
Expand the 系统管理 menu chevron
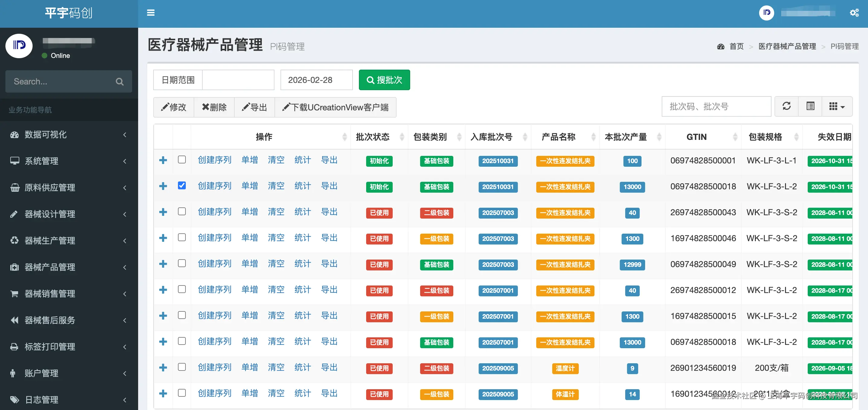click(x=125, y=161)
